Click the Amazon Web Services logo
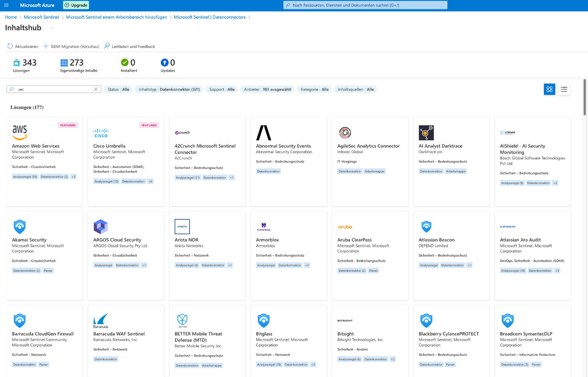 (x=20, y=132)
